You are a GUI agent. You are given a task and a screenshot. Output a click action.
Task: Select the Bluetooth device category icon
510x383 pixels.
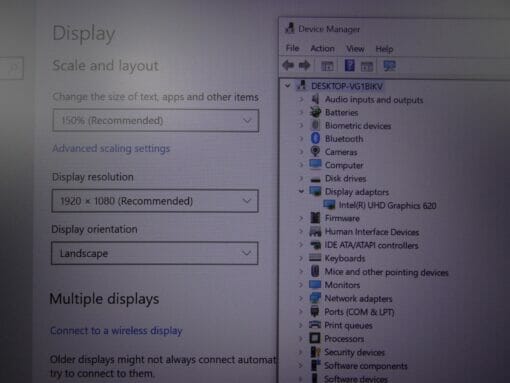[315, 138]
